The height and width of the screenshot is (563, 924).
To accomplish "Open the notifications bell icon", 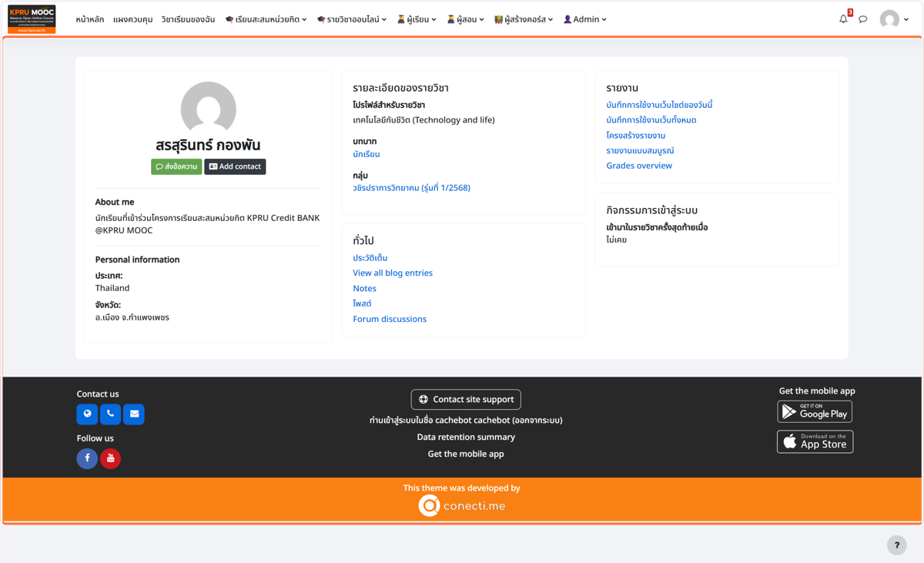I will click(x=843, y=19).
